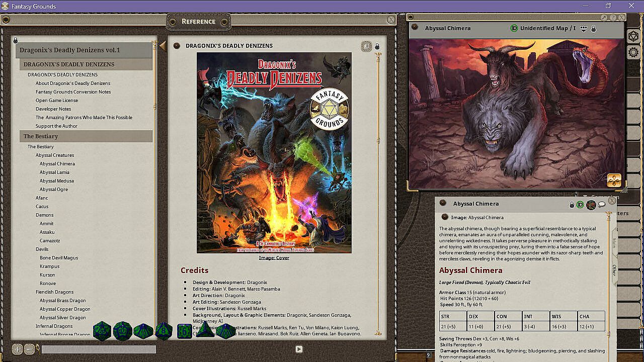
Task: Select Abyssal Ogre in the index
Action: pyautogui.click(x=54, y=190)
